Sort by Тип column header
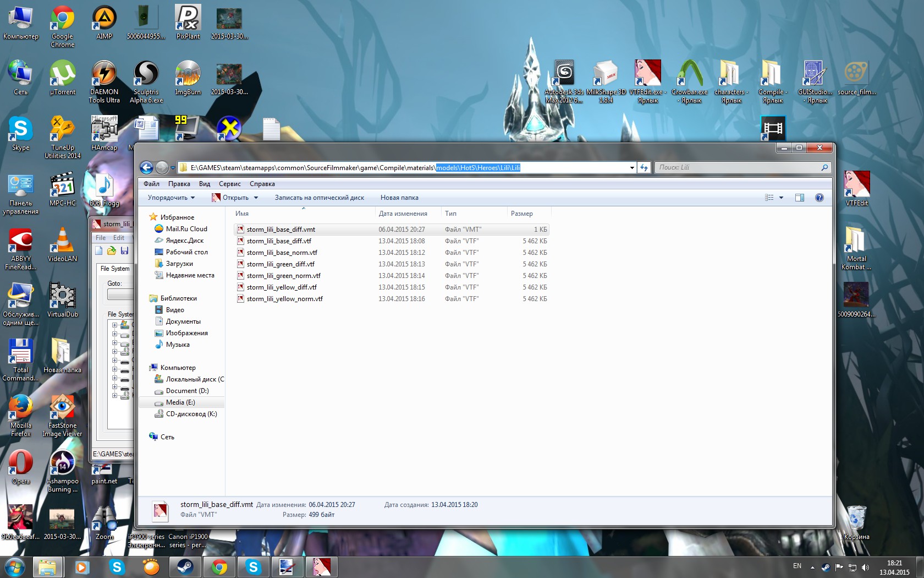924x578 pixels. (x=474, y=214)
